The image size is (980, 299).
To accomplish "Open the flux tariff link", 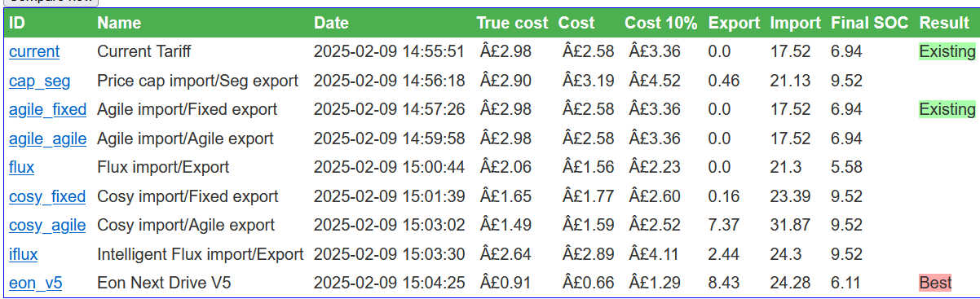I will point(21,168).
